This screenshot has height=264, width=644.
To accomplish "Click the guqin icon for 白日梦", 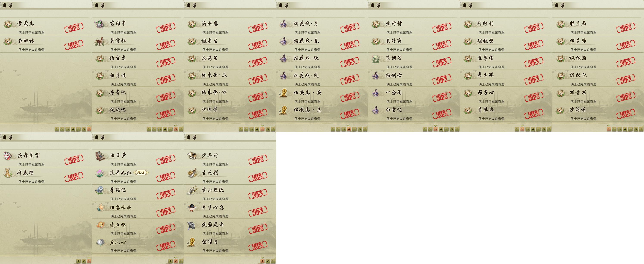I will pos(100,156).
